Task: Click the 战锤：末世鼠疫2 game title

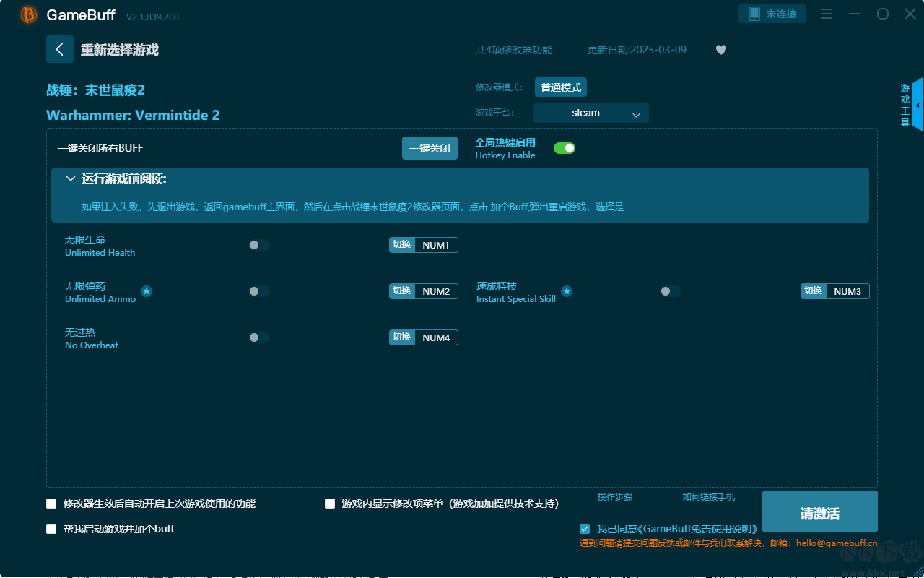Action: 96,90
